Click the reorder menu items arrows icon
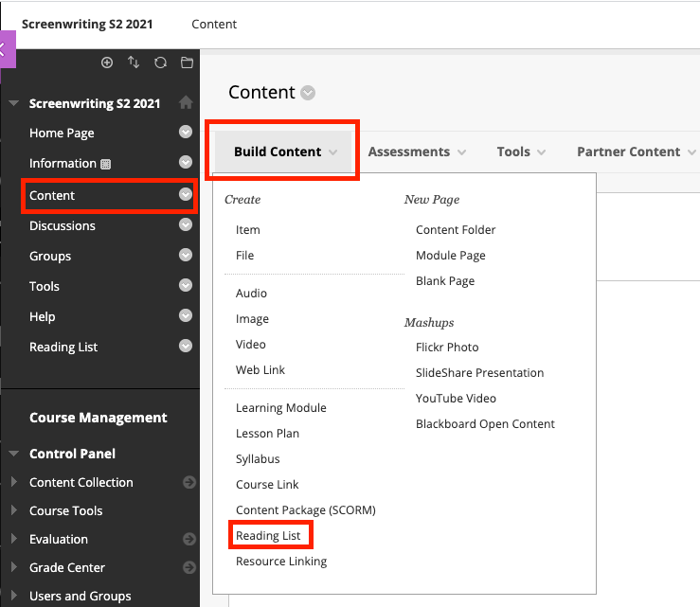This screenshot has width=700, height=607. [134, 62]
